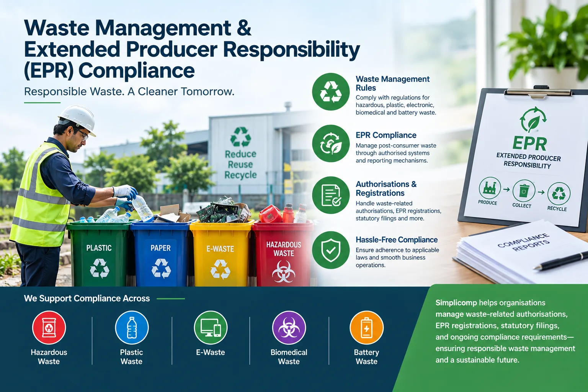Click the "We Support Compliance Across" heading

pos(87,299)
